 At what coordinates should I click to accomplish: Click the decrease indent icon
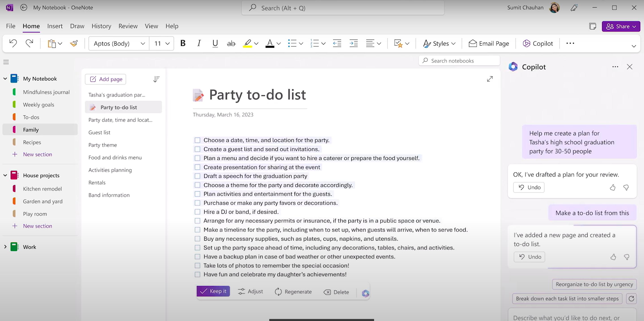point(337,43)
